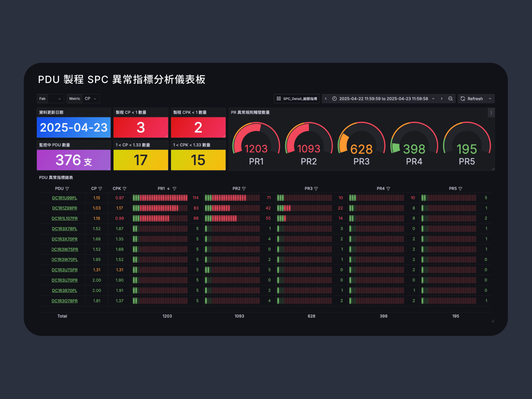Expand the refresh interval dropdown arrow
This screenshot has height=399, width=532.
click(490, 99)
